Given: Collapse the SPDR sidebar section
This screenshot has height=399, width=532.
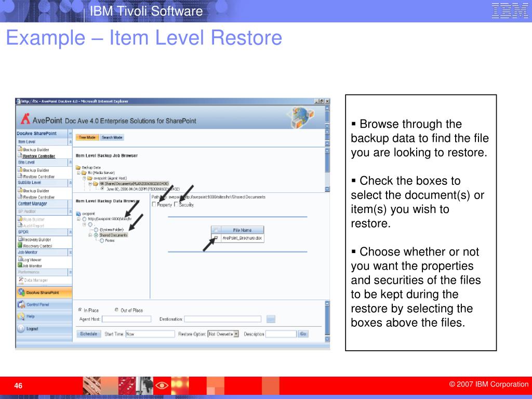Looking at the screenshot, I should [70, 232].
